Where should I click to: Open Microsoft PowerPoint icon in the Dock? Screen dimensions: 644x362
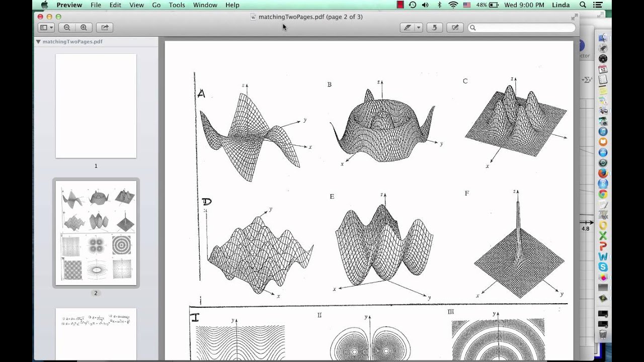[603, 246]
